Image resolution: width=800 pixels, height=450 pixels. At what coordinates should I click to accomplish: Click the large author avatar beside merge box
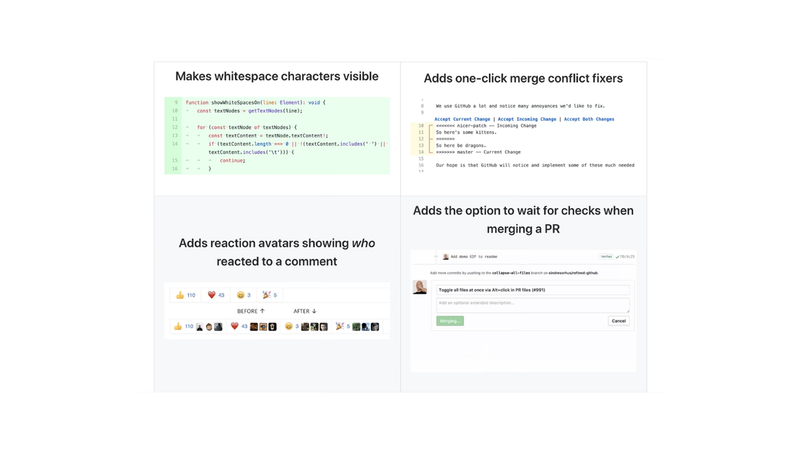[x=420, y=287]
